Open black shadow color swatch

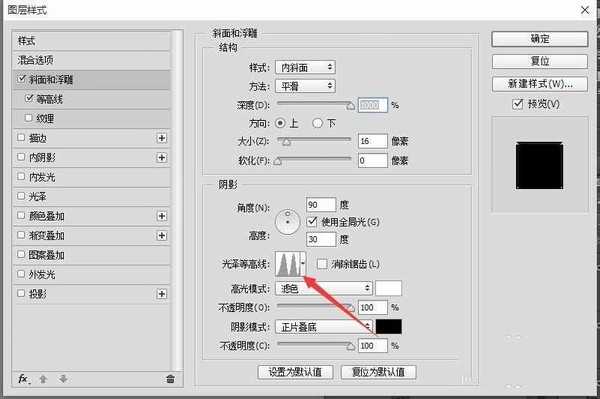[x=388, y=327]
